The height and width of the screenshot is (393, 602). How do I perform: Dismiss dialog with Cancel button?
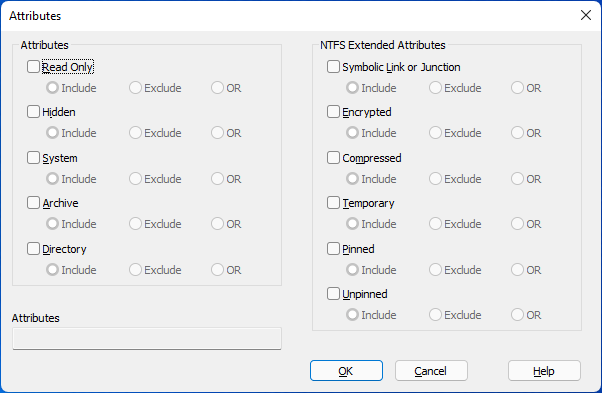431,371
